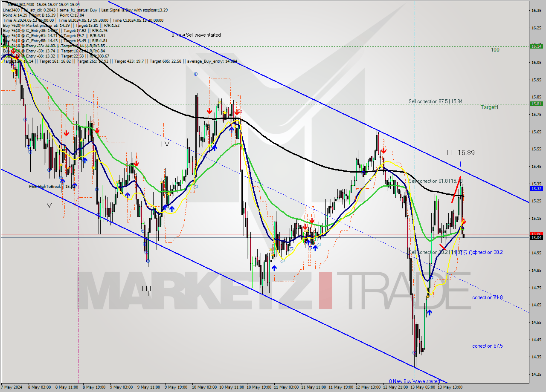
Task: Click the green 15.81 price tag
Action: coord(536,104)
